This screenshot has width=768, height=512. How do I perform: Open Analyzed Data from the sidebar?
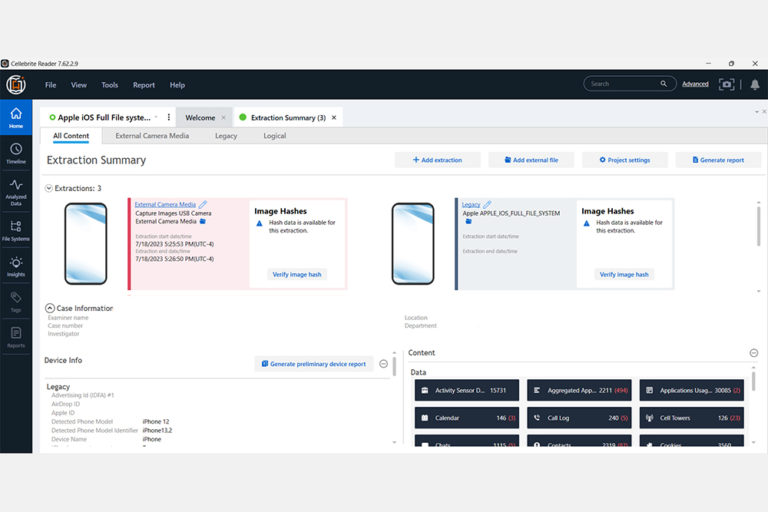[x=16, y=188]
